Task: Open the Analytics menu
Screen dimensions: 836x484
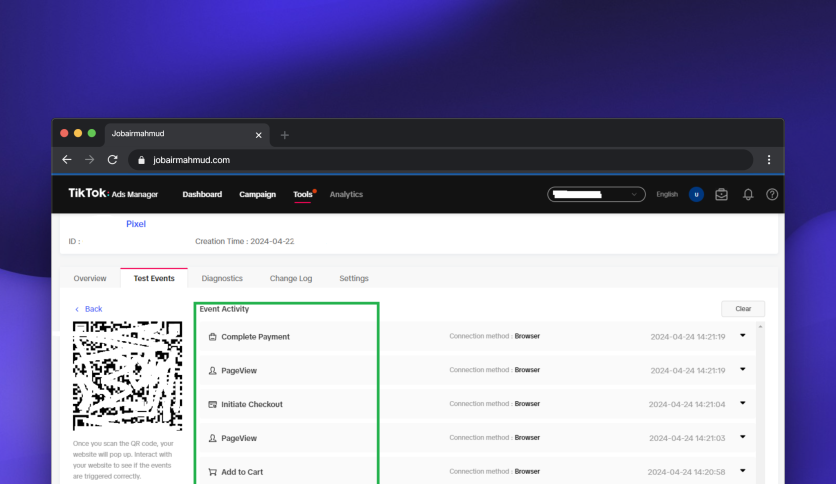Action: coord(346,195)
